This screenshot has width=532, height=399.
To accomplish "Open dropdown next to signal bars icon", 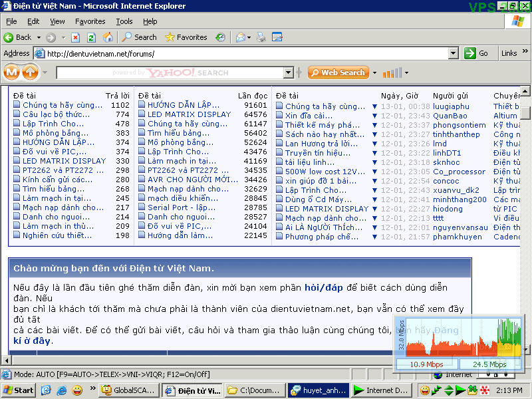I will (x=406, y=72).
